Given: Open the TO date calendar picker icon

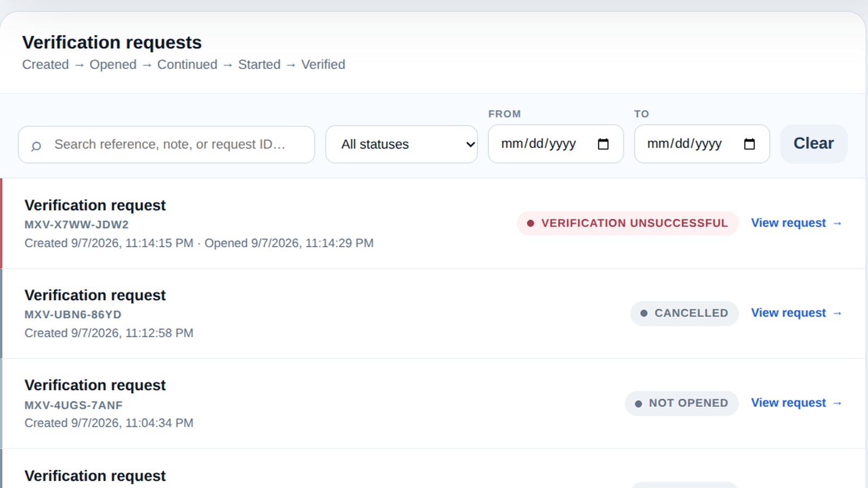Looking at the screenshot, I should point(749,144).
